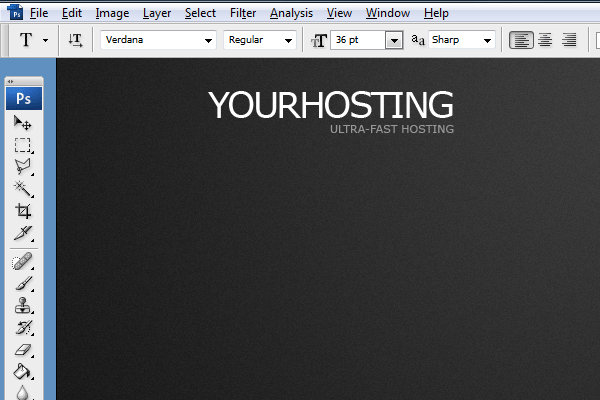Select the Rectangular Marquee tool

23,145
